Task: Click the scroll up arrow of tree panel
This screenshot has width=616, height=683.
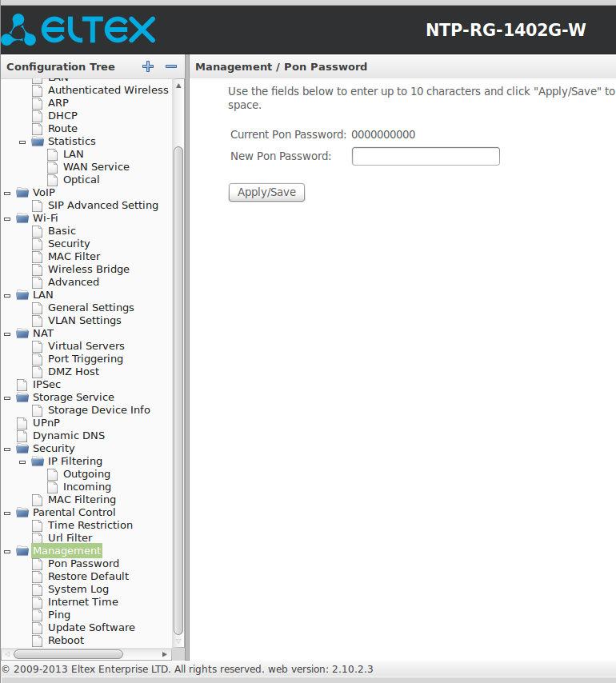Action: pyautogui.click(x=178, y=86)
